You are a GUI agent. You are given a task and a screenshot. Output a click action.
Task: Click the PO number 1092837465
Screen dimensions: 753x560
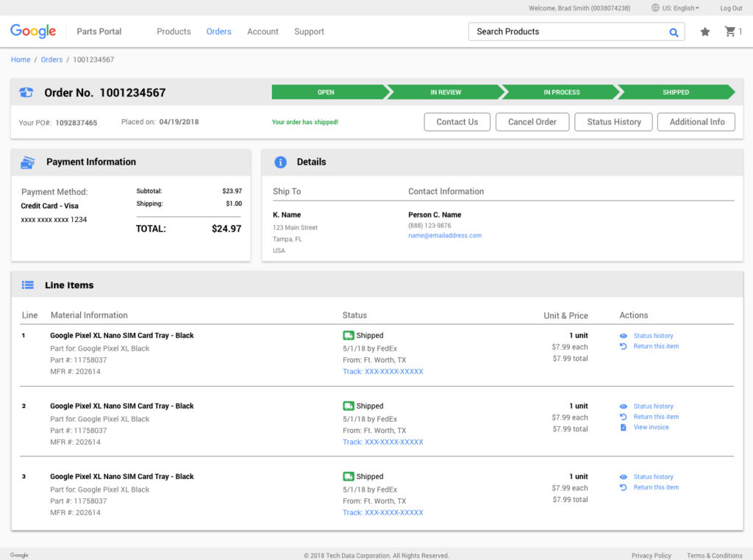tap(76, 123)
